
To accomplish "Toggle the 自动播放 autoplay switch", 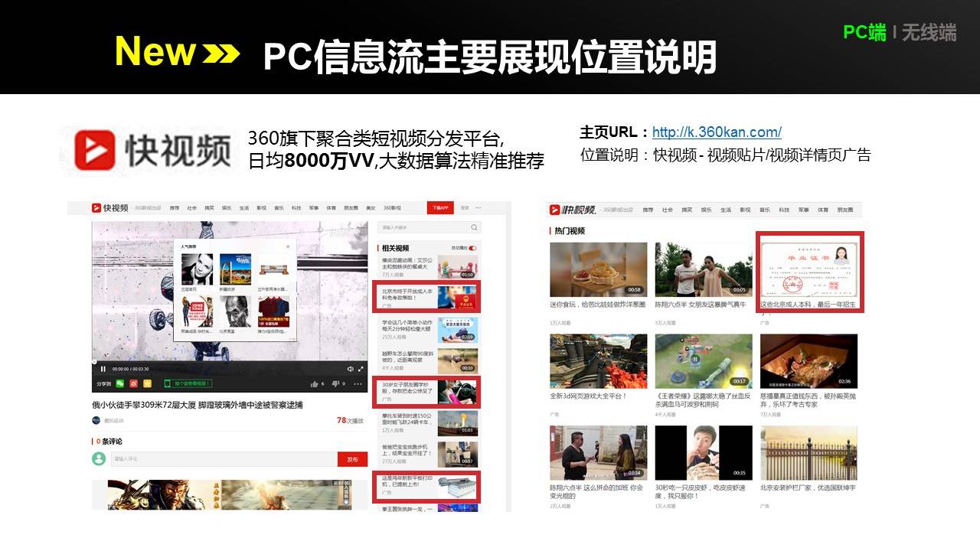I will pyautogui.click(x=472, y=248).
